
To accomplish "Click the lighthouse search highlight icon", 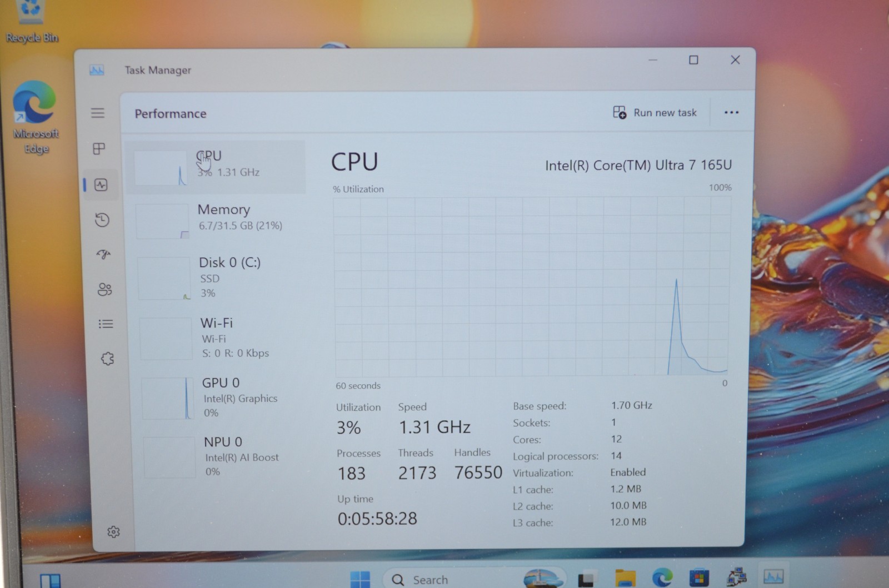I will pos(543,579).
